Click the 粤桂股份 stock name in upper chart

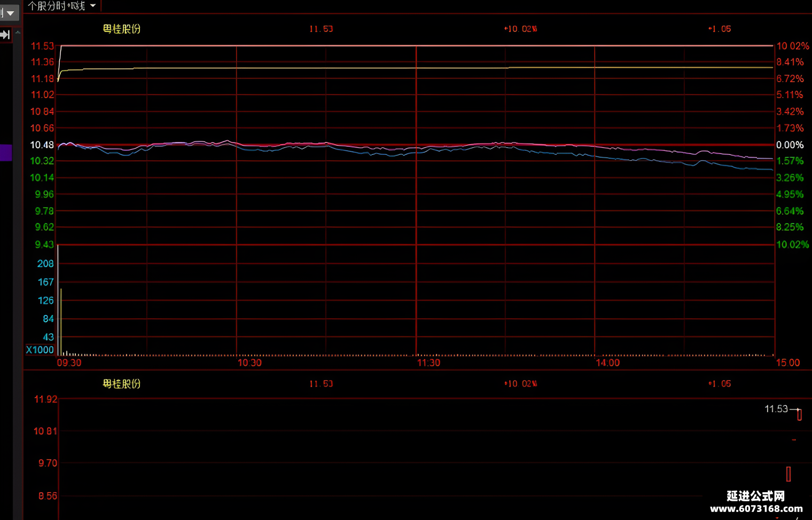pyautogui.click(x=122, y=29)
